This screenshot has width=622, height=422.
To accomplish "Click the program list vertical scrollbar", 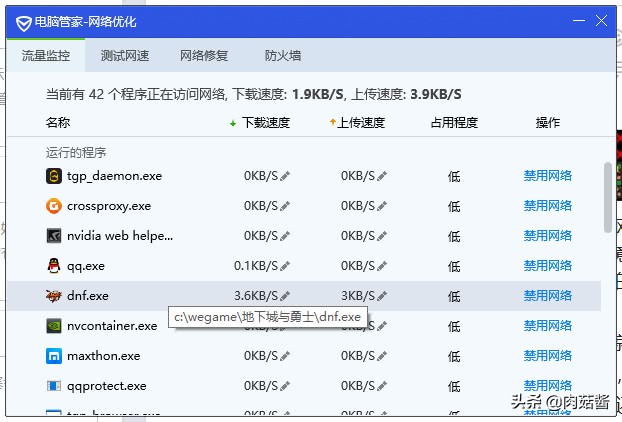I will coord(608,198).
